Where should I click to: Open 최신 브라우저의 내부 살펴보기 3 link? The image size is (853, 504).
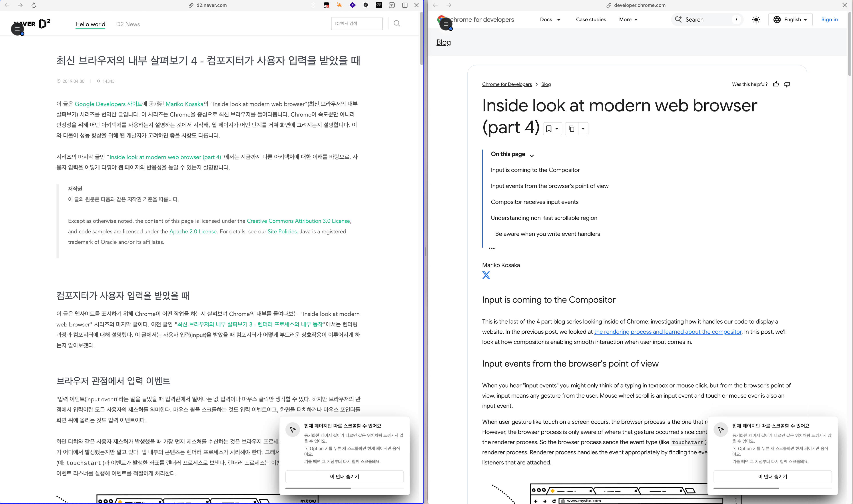tap(250, 324)
